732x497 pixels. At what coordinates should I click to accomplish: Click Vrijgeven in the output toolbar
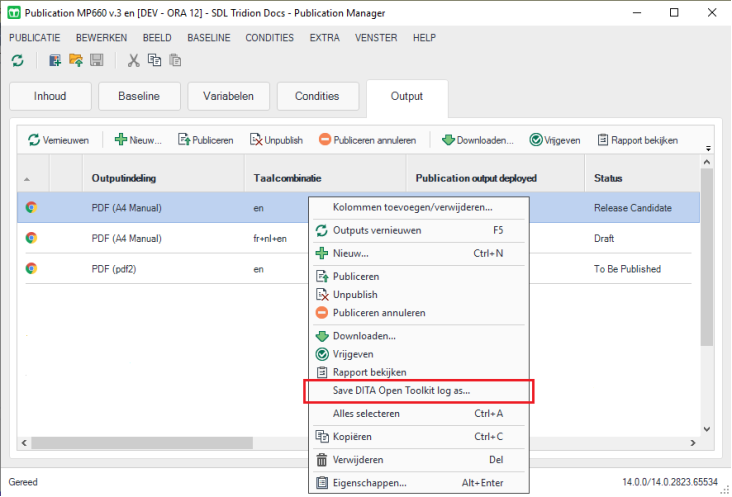(x=555, y=140)
